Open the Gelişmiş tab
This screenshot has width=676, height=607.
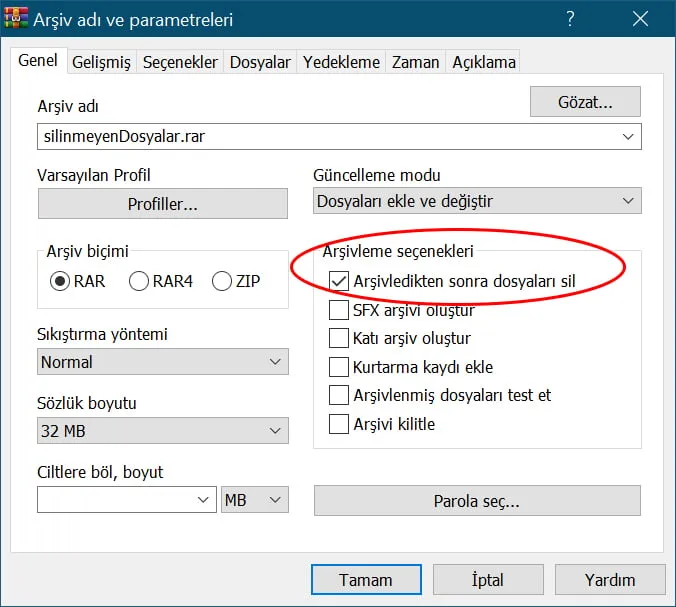click(x=101, y=62)
